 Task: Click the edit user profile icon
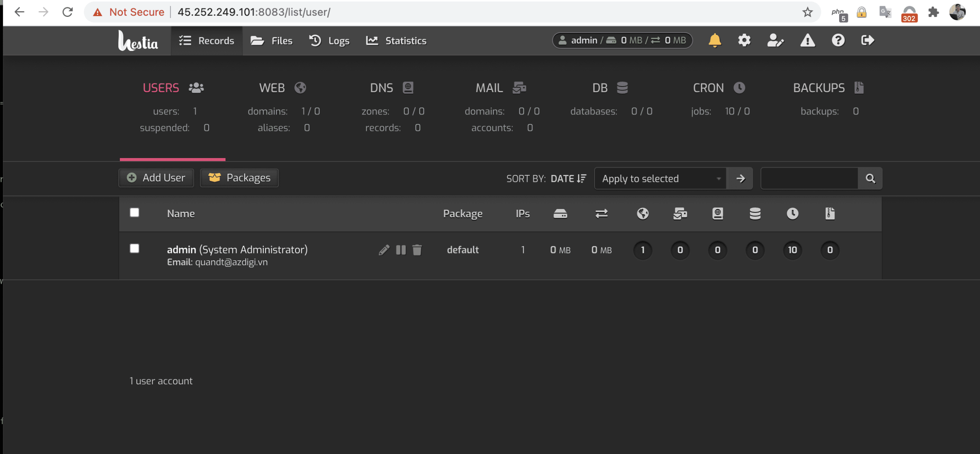(775, 40)
